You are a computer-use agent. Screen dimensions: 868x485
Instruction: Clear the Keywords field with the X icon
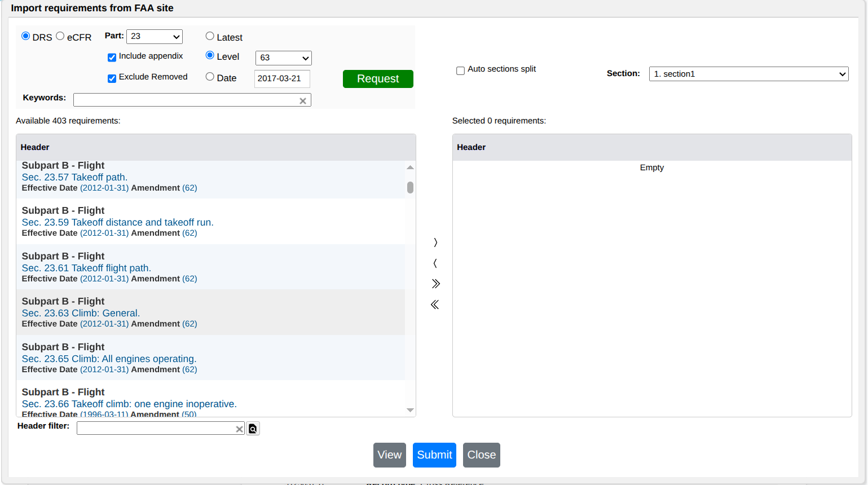(303, 101)
